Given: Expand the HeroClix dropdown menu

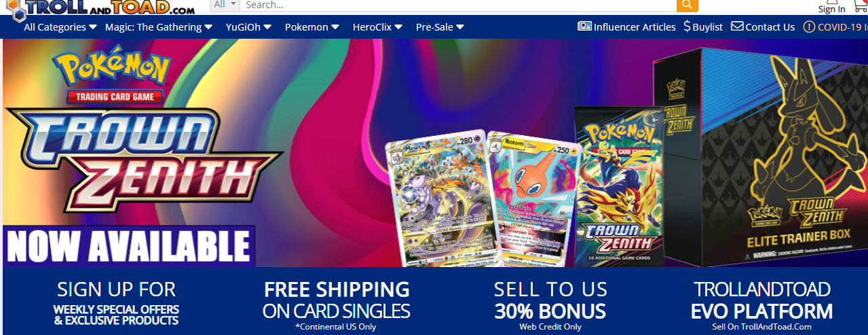Looking at the screenshot, I should (x=377, y=27).
